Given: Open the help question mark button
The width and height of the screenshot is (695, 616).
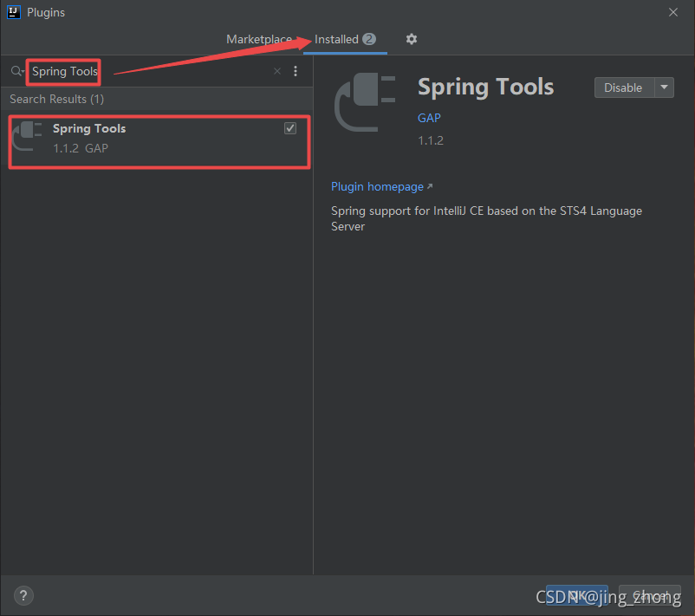Looking at the screenshot, I should (23, 595).
